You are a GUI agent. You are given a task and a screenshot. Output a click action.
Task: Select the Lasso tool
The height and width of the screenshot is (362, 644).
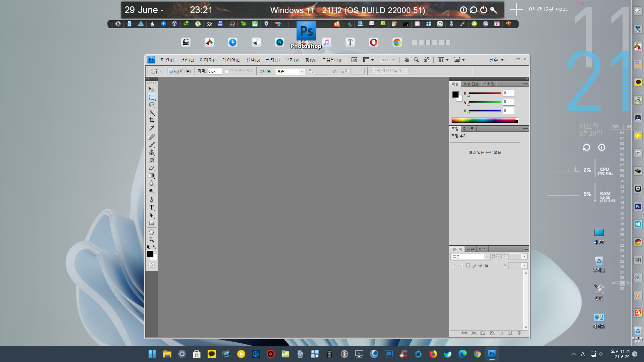[152, 105]
